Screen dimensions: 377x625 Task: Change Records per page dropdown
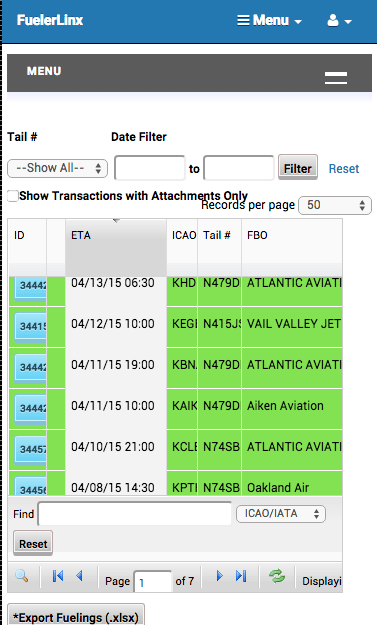coord(335,205)
